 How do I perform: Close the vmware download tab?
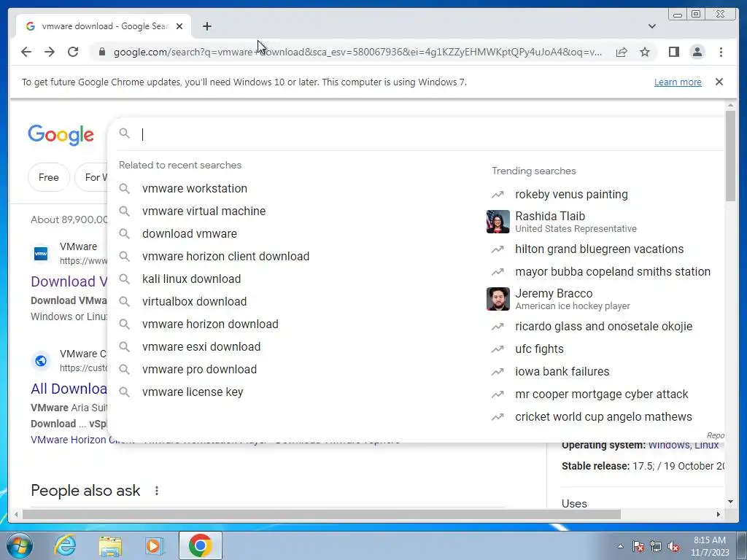coord(179,26)
